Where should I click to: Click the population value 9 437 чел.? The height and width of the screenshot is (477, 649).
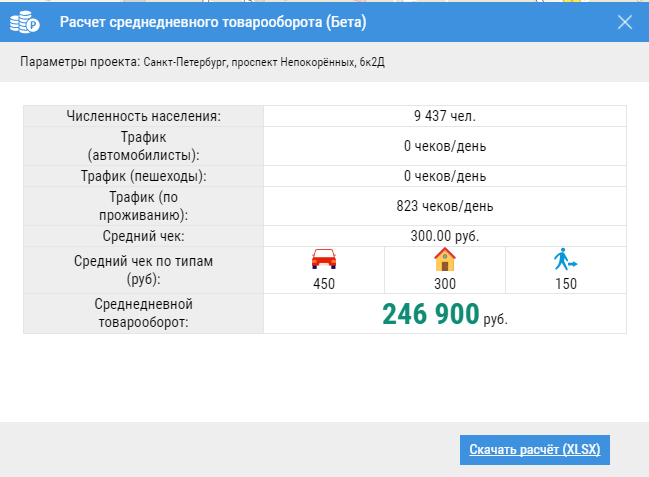(444, 116)
